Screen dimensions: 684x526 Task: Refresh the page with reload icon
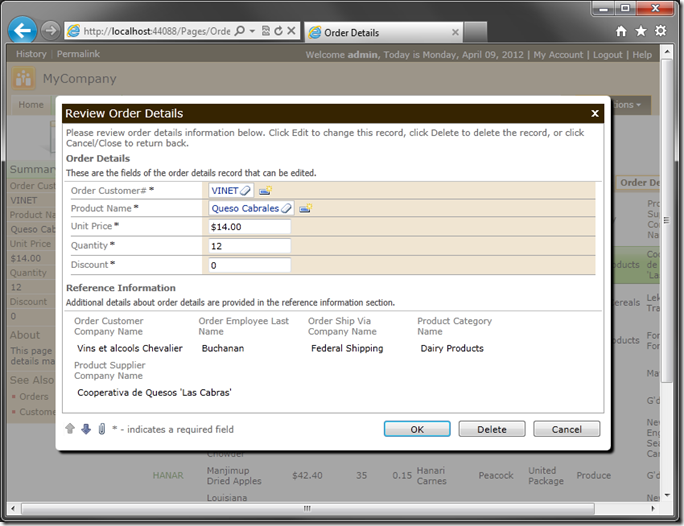[278, 31]
